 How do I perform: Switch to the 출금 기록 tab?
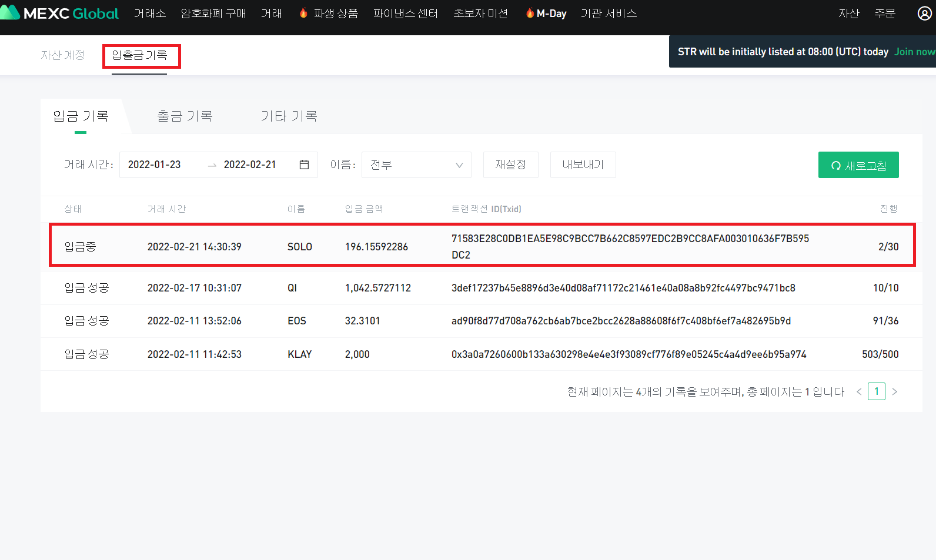click(x=185, y=116)
